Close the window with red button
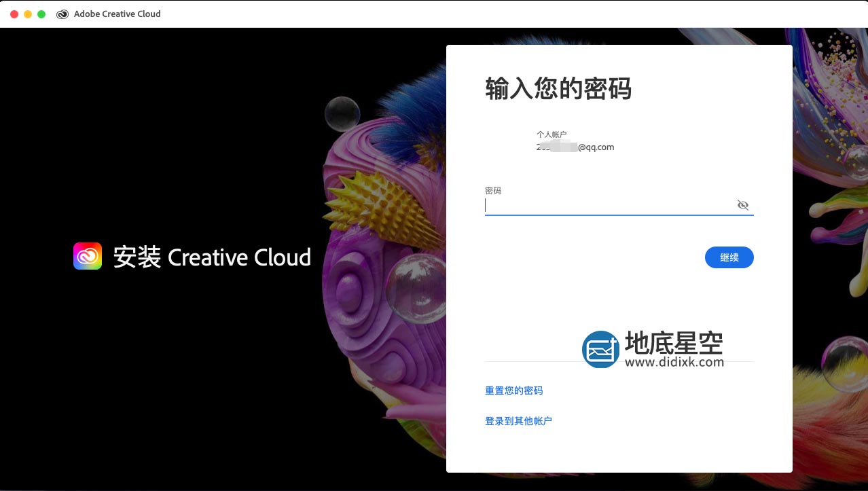Image resolution: width=868 pixels, height=491 pixels. (x=14, y=14)
